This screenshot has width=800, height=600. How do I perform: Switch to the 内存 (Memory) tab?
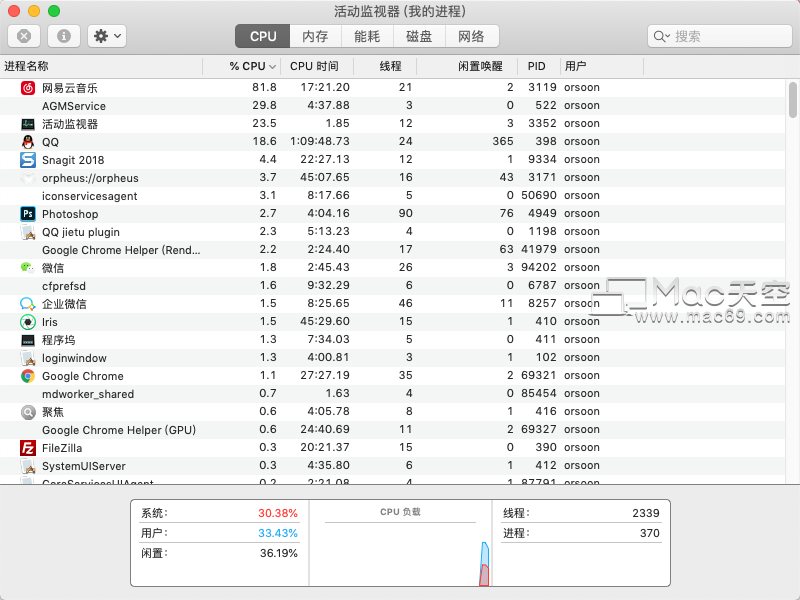pos(315,36)
